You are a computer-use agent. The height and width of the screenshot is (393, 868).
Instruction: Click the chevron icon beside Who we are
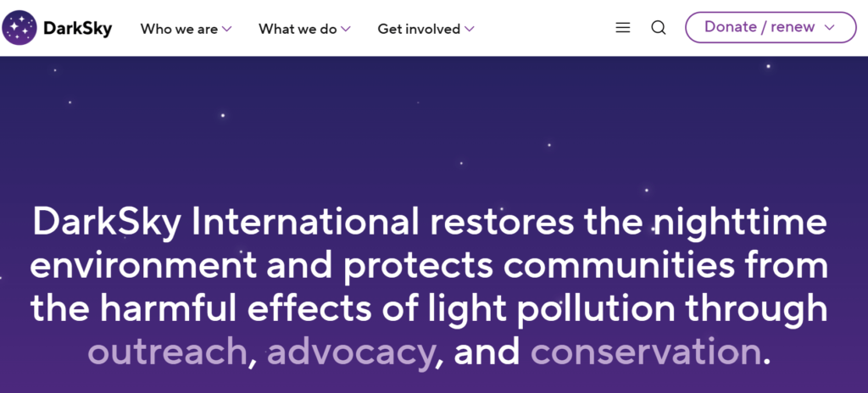226,29
